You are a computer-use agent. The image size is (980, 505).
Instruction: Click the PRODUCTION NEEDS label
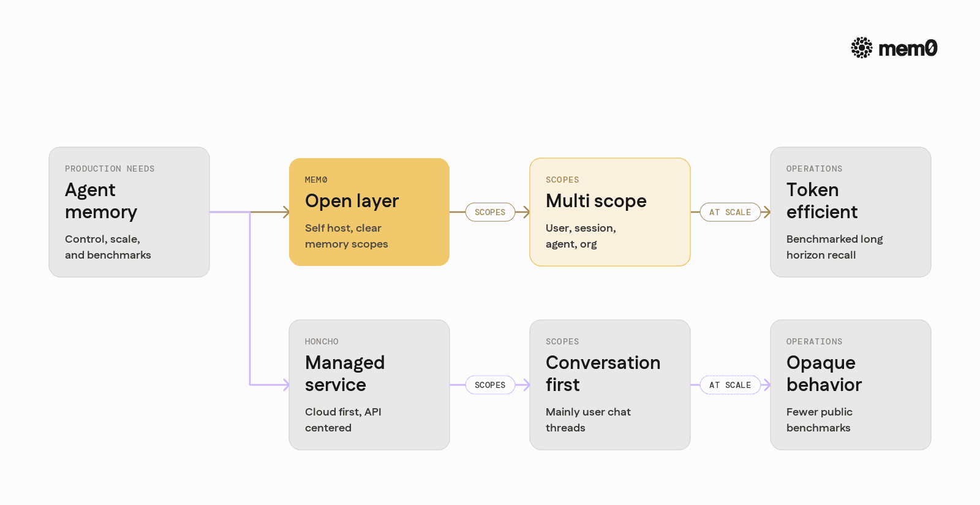pyautogui.click(x=110, y=169)
